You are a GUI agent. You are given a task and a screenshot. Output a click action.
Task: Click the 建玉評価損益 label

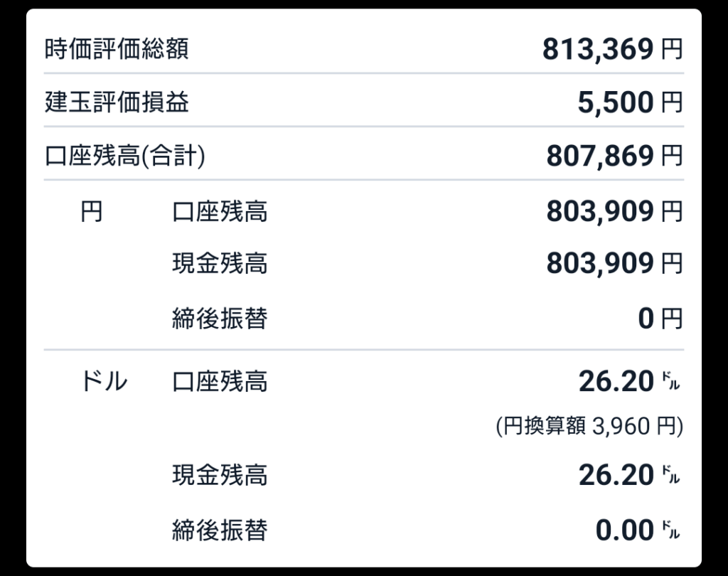(x=117, y=103)
